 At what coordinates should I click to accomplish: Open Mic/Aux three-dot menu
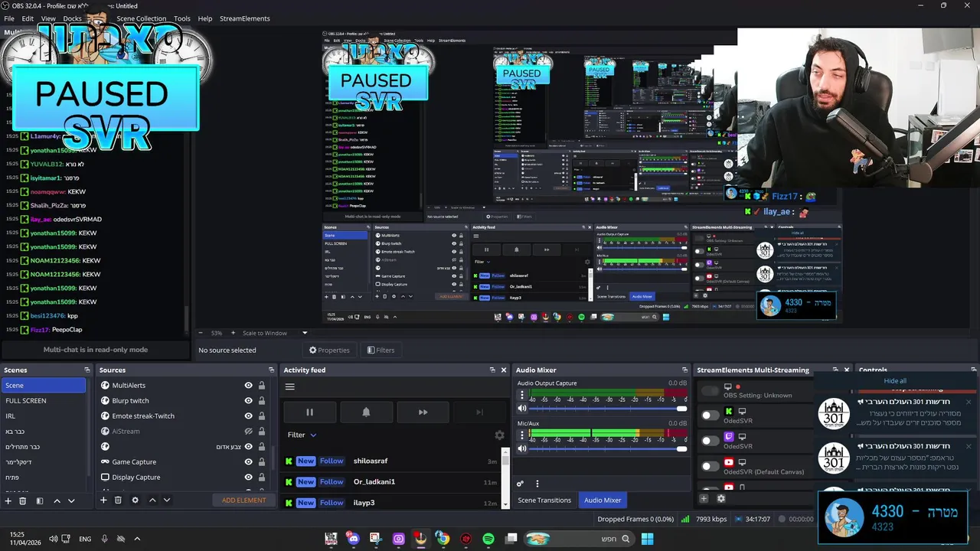(x=522, y=435)
